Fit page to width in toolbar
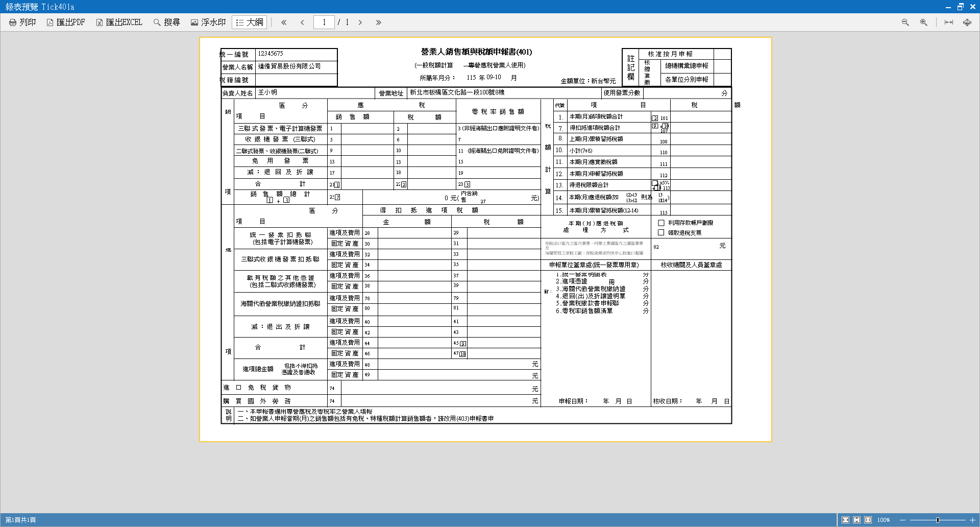Image resolution: width=980 pixels, height=527 pixels. click(949, 22)
